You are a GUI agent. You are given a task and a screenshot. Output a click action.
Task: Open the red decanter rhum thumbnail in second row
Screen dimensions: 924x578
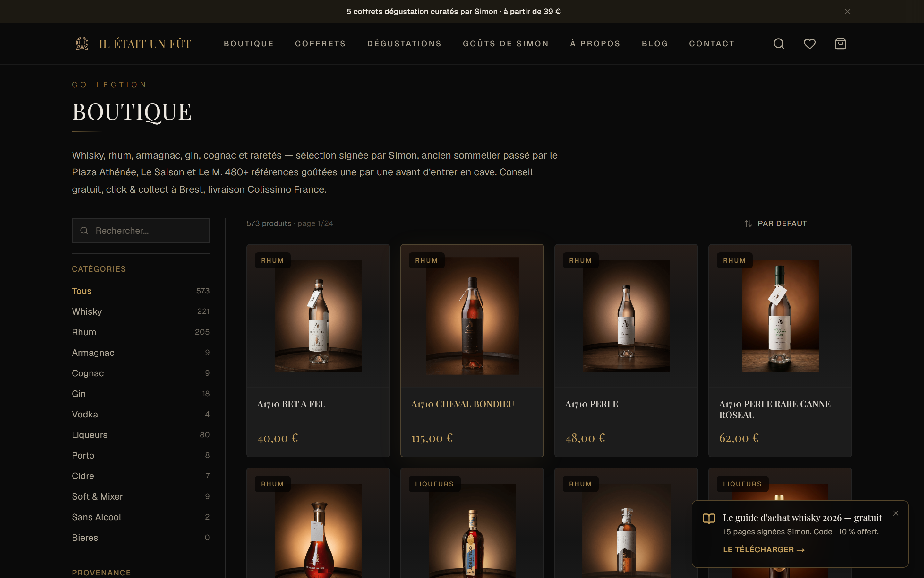[x=318, y=530]
